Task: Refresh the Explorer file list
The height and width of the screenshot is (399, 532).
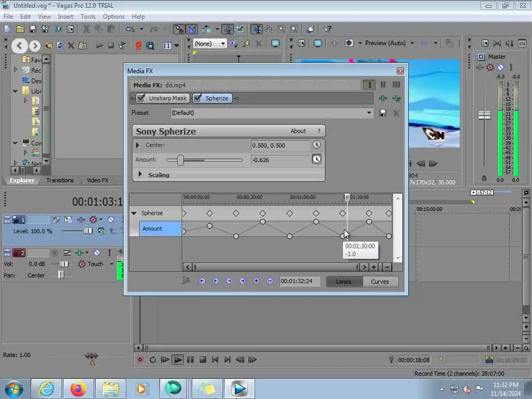Action: tap(60, 46)
